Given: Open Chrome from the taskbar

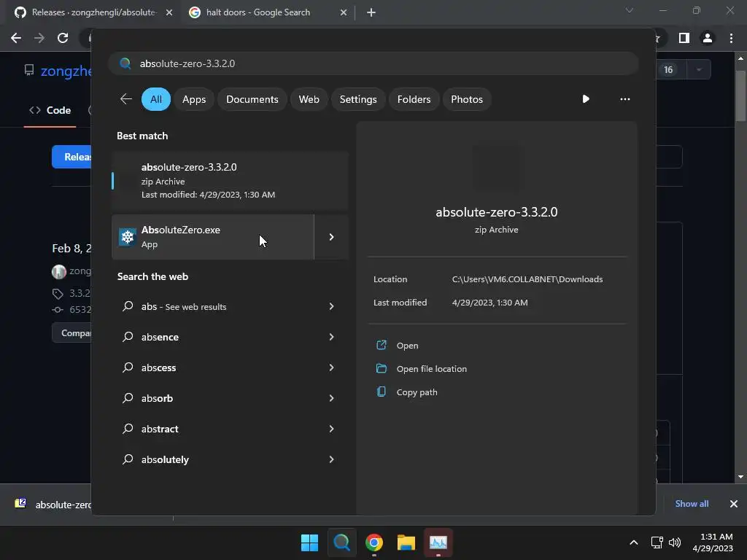Looking at the screenshot, I should coord(374,542).
